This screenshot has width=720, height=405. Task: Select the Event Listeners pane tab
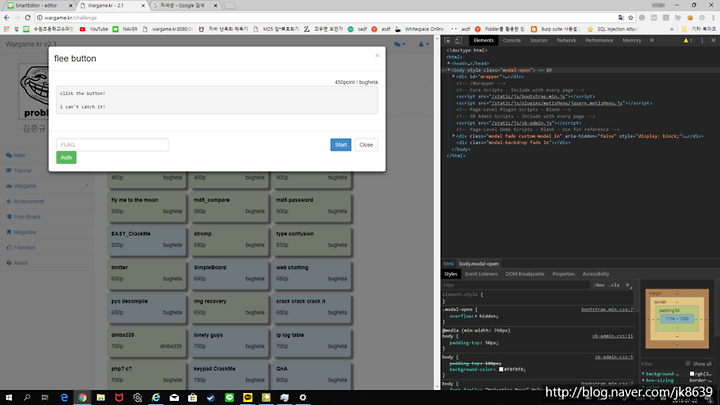[481, 274]
